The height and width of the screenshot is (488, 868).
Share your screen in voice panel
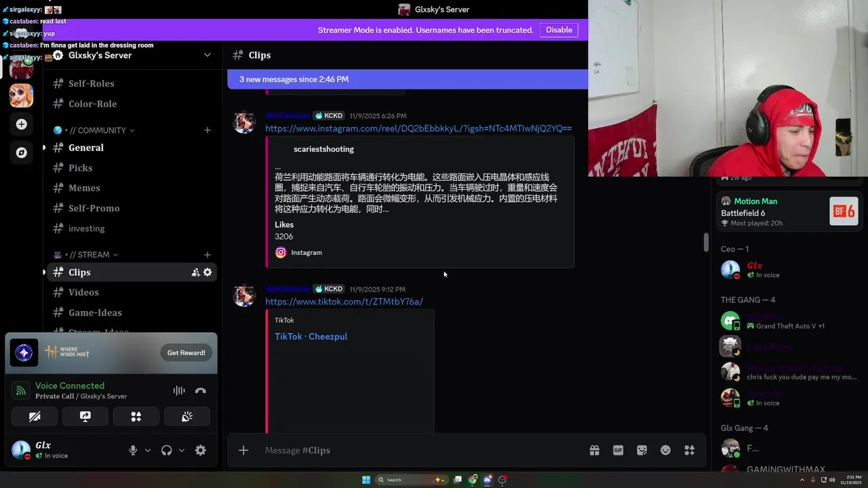85,417
